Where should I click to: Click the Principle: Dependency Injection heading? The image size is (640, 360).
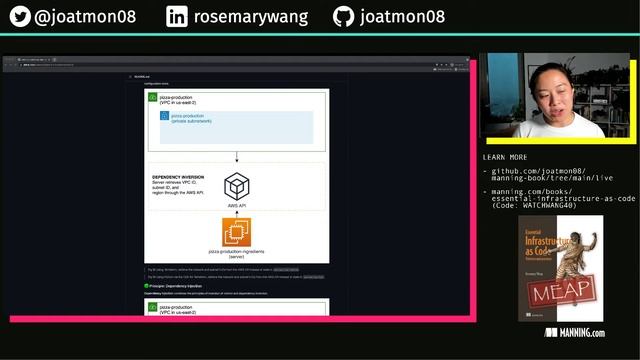[176, 286]
